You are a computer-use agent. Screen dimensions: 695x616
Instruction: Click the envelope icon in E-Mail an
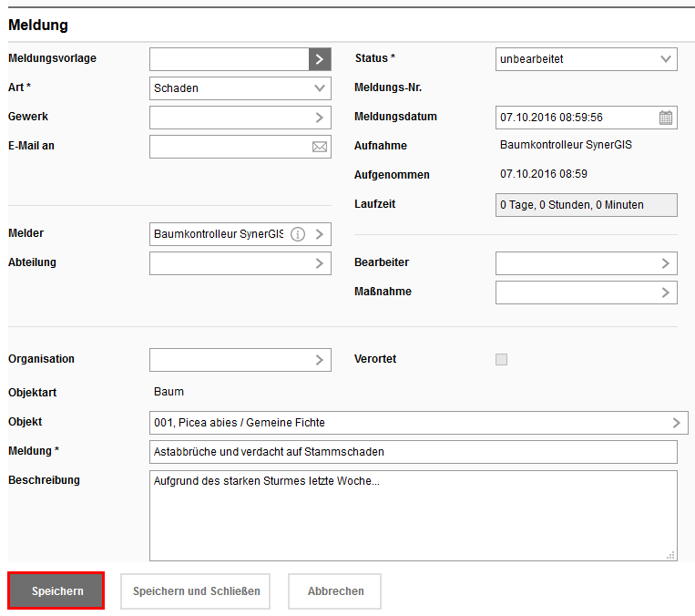320,147
